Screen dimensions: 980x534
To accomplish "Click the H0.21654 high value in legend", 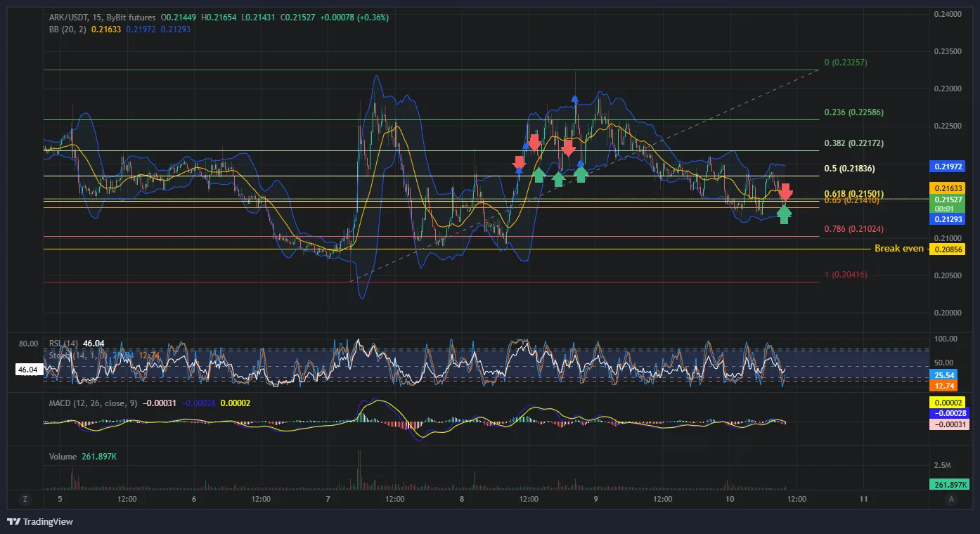I will coord(221,17).
